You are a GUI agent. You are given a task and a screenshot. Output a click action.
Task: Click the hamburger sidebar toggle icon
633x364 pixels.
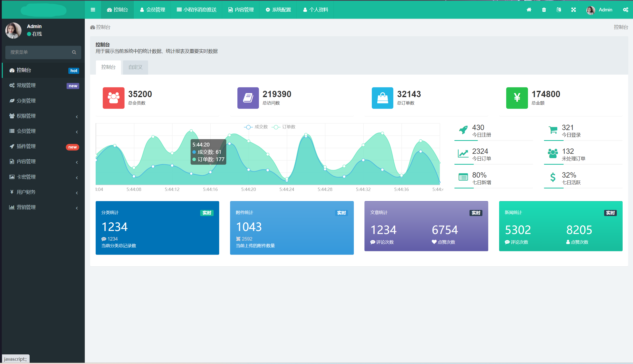tap(93, 10)
